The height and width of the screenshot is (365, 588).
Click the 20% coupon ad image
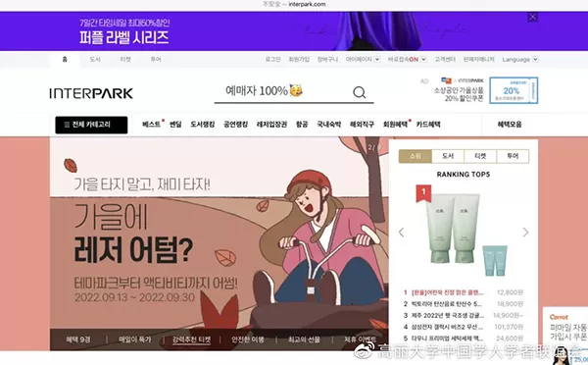[x=514, y=90]
